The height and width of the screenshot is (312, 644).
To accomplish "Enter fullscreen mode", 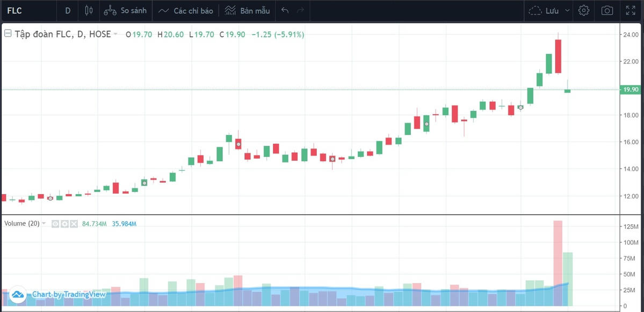I will (x=631, y=10).
